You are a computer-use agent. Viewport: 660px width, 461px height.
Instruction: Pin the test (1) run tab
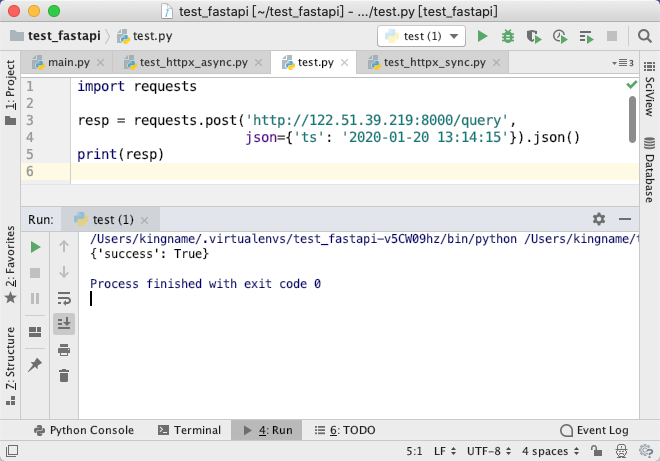coord(35,364)
